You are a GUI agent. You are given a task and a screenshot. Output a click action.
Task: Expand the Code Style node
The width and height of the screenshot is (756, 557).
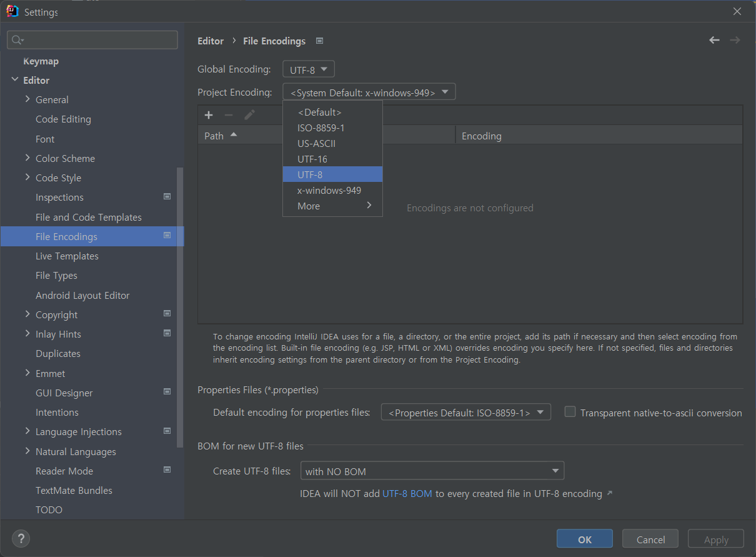pos(27,178)
